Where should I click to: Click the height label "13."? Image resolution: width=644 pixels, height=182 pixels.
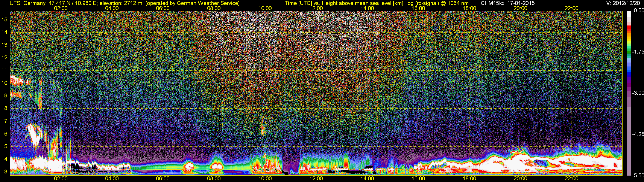tap(5, 45)
